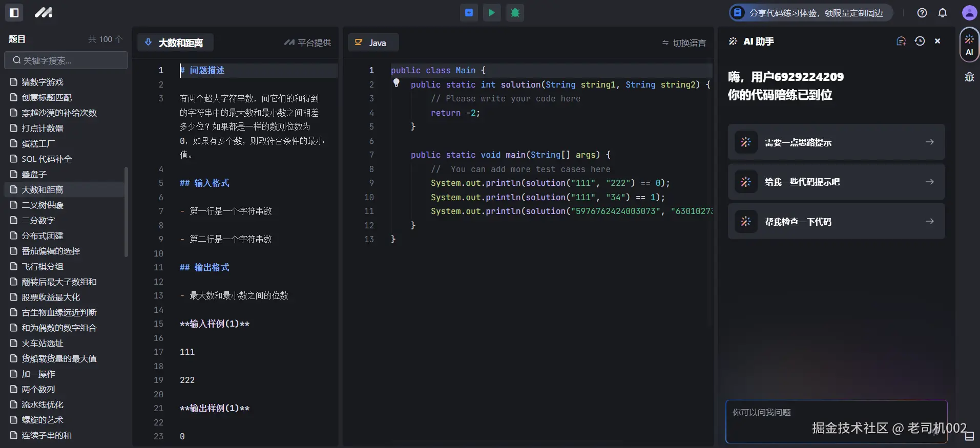Expand 给我一些代码提示吧 suggestion
The height and width of the screenshot is (448, 980).
point(836,182)
